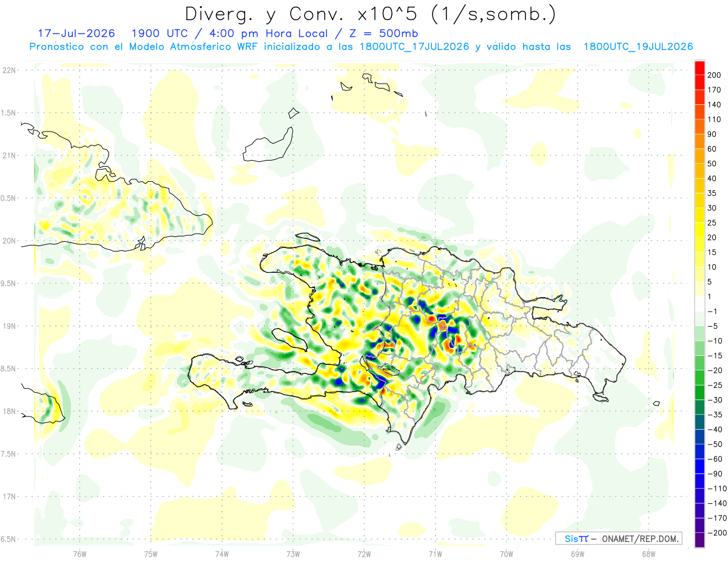The height and width of the screenshot is (562, 728).
Task: Select the '4:00 pm Hora Local' text
Action: tap(270, 33)
